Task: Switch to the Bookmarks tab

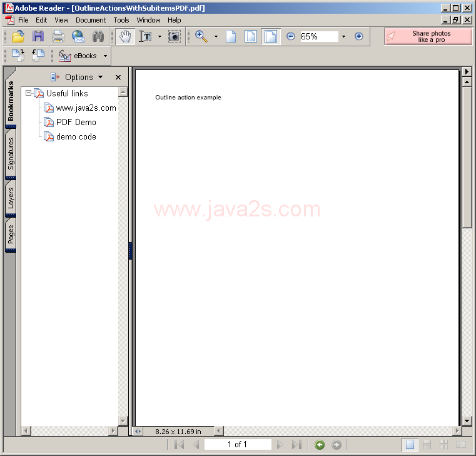Action: (x=11, y=100)
